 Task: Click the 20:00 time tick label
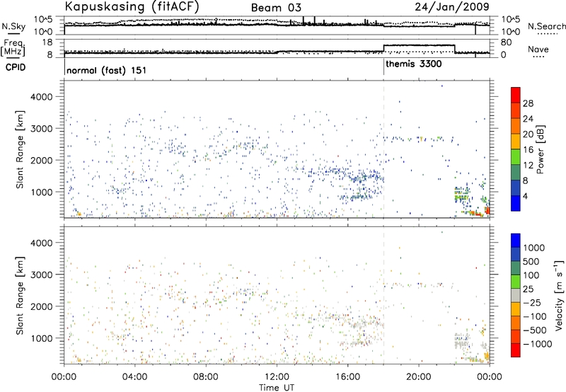(x=419, y=377)
